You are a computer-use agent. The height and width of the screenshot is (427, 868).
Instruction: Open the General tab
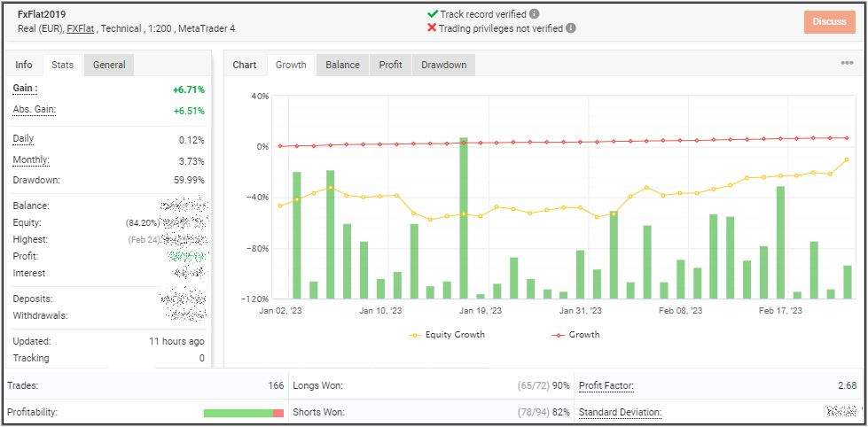(109, 65)
